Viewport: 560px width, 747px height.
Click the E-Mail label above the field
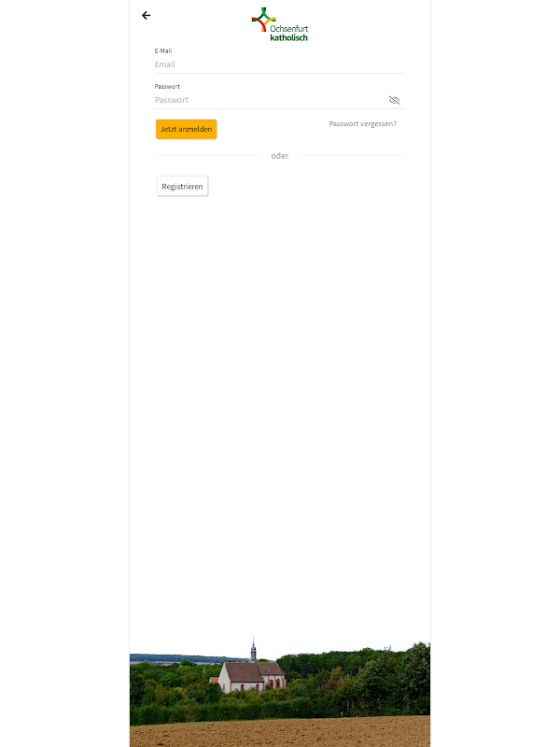[163, 51]
